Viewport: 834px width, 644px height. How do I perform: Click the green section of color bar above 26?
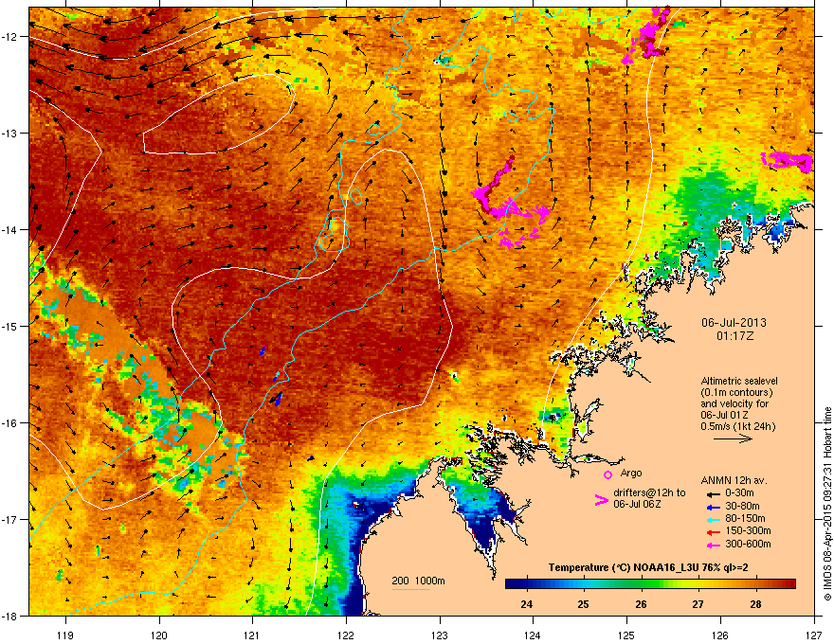coord(642,584)
